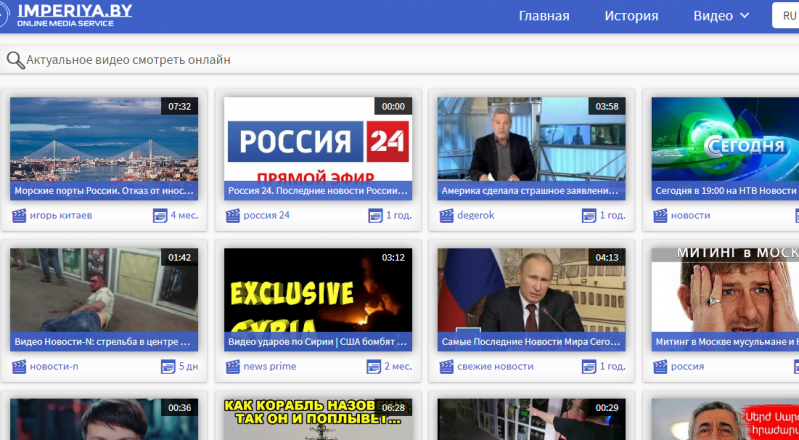The image size is (799, 440).
Task: Click clapperboard icon next to news prime
Action: pyautogui.click(x=233, y=367)
